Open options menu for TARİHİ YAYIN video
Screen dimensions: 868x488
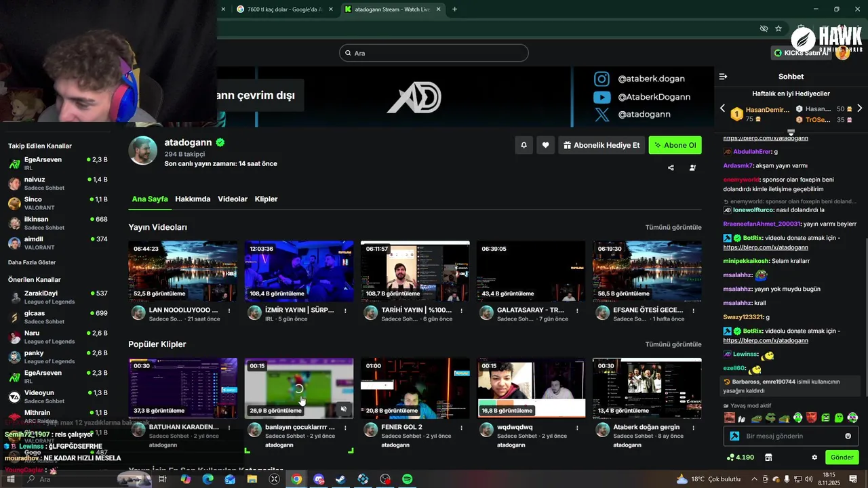[x=461, y=311]
